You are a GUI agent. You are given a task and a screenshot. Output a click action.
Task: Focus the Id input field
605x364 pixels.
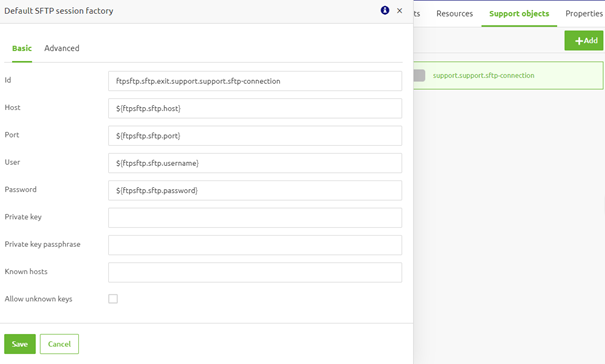point(255,81)
